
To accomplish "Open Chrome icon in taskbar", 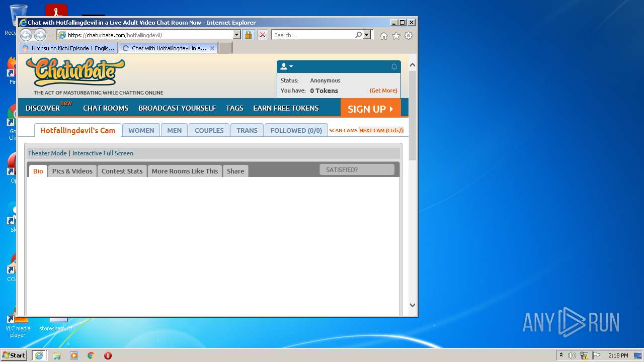I will [x=91, y=355].
